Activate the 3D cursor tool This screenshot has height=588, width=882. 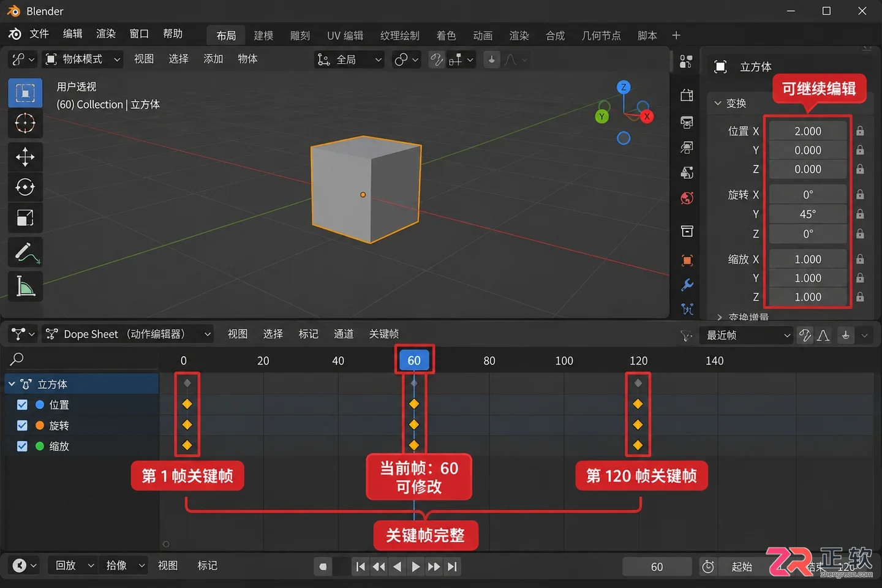tap(25, 124)
